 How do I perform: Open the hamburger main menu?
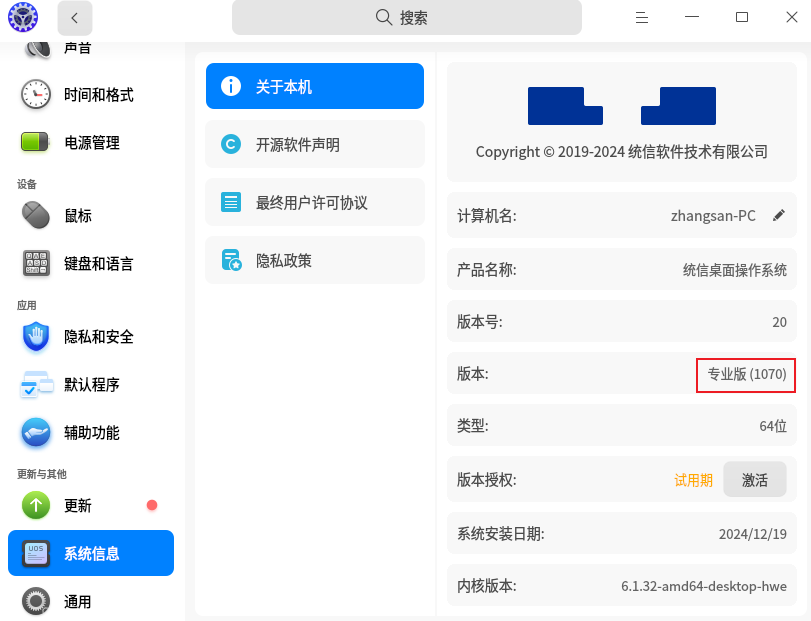(642, 18)
